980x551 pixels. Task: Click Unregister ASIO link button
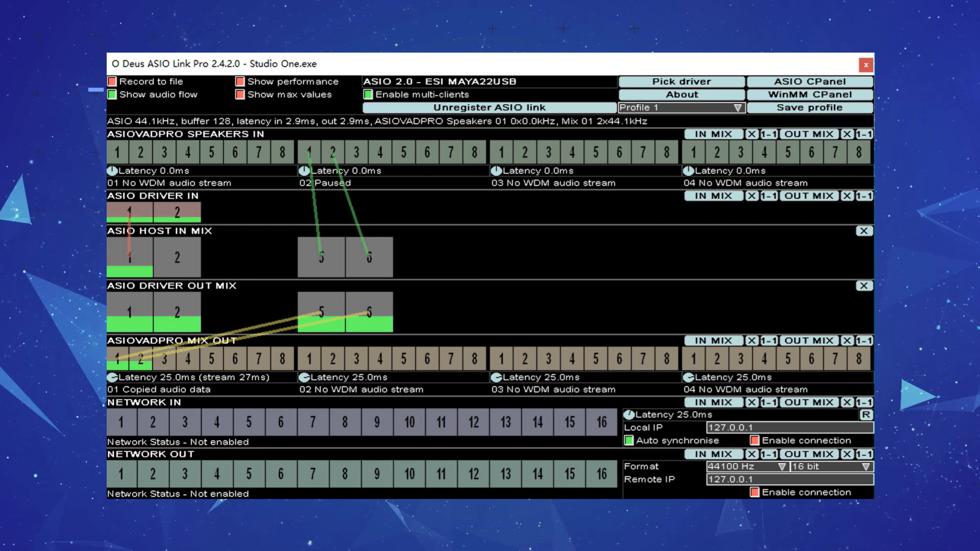pyautogui.click(x=489, y=108)
